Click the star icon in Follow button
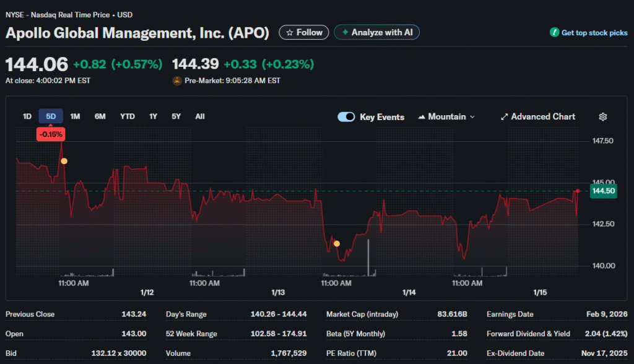This screenshot has width=634, height=364. 289,32
